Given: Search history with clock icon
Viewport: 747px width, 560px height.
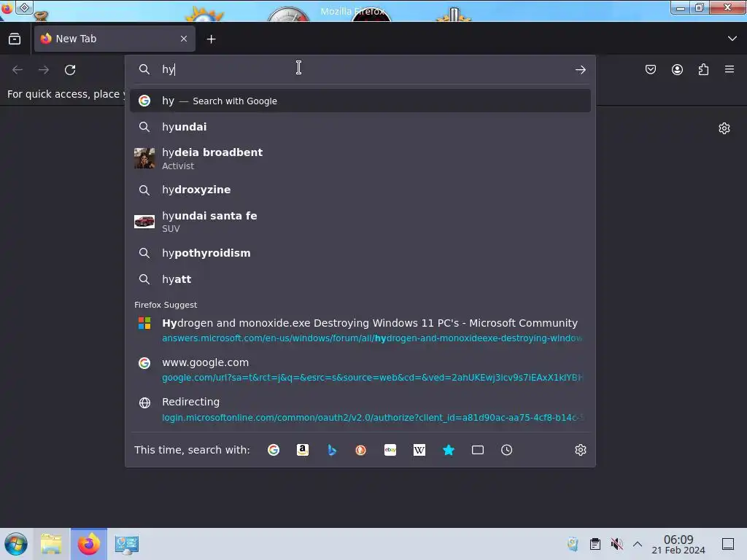Looking at the screenshot, I should point(506,450).
